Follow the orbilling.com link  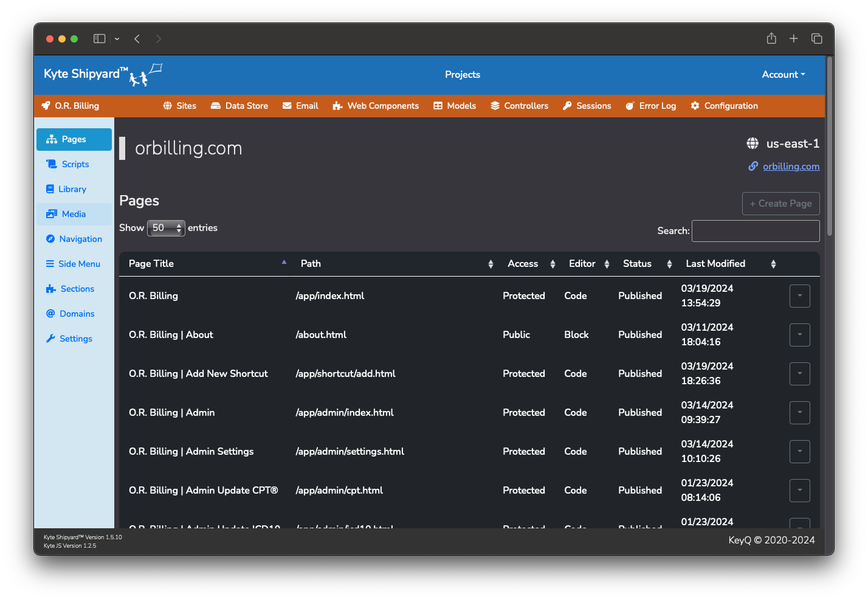coord(791,167)
